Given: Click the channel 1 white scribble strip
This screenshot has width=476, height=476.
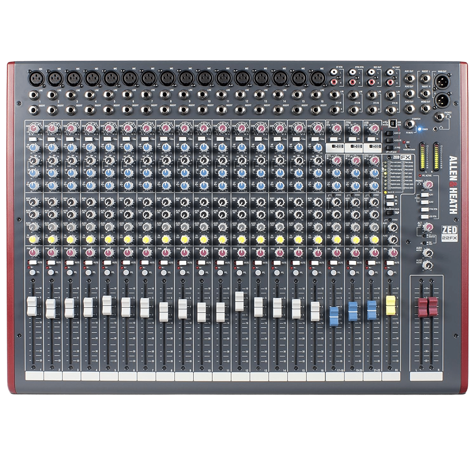Looking at the screenshot, I should click(34, 376).
